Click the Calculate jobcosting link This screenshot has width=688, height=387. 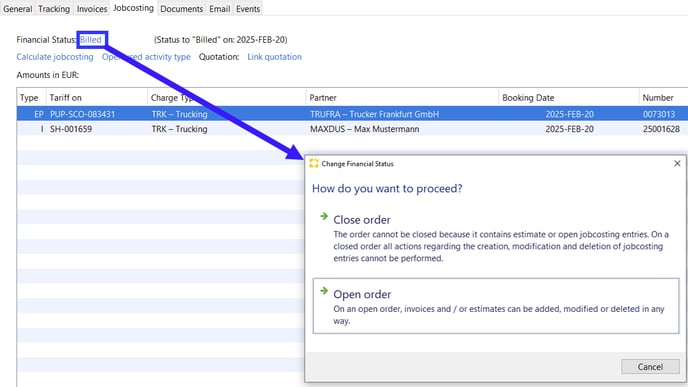(x=55, y=57)
